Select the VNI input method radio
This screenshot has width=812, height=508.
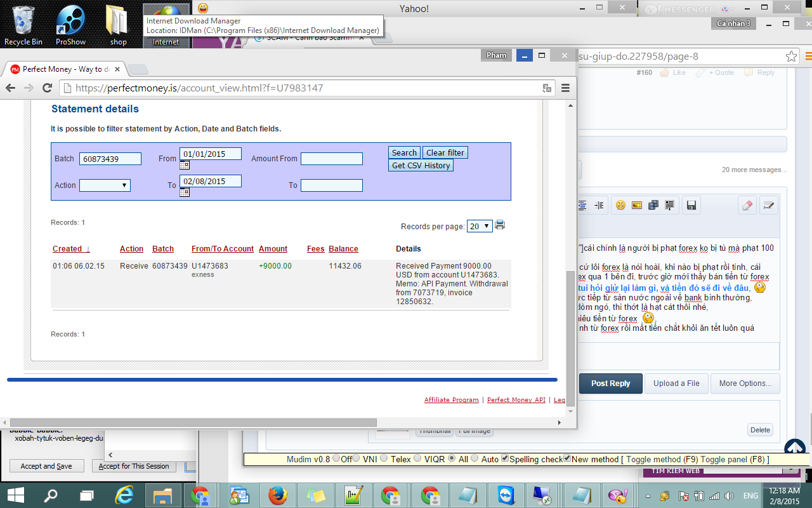coord(357,459)
